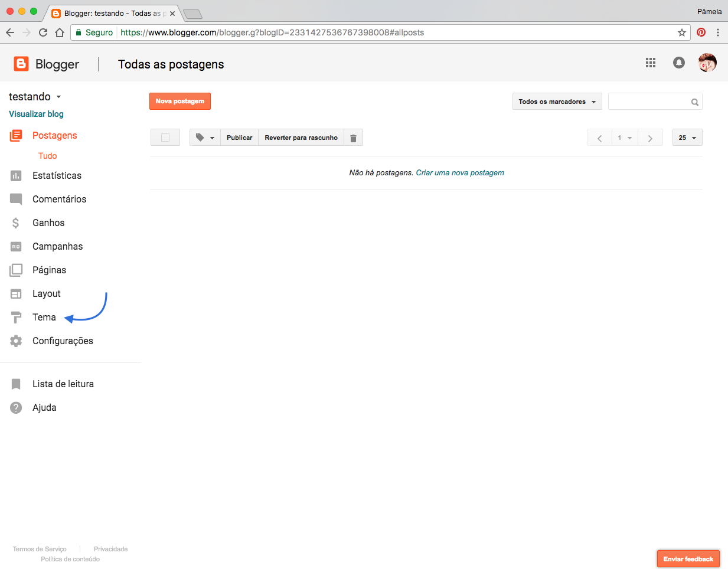The height and width of the screenshot is (569, 728).
Task: Click the trash delete icon in toolbar
Action: tap(353, 138)
